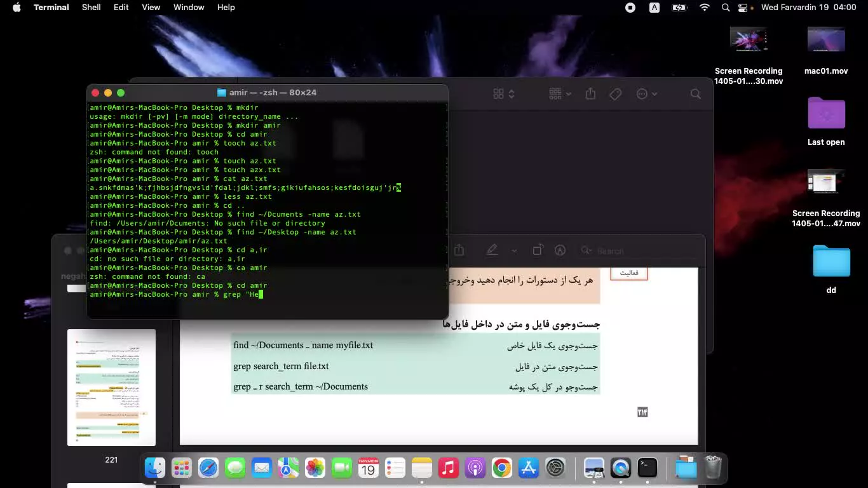Switch to QuickTime Player in Dock

click(621, 468)
